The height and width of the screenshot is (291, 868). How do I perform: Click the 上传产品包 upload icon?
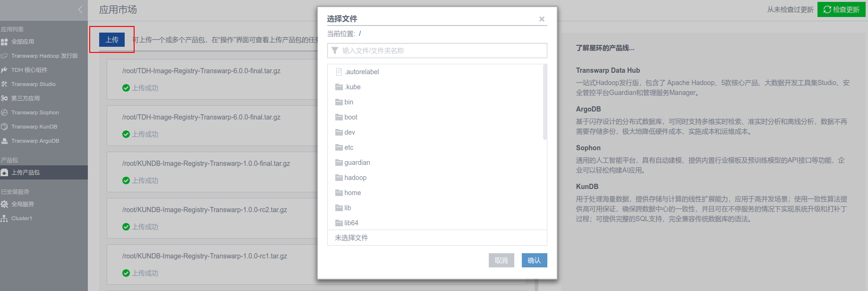coord(4,172)
